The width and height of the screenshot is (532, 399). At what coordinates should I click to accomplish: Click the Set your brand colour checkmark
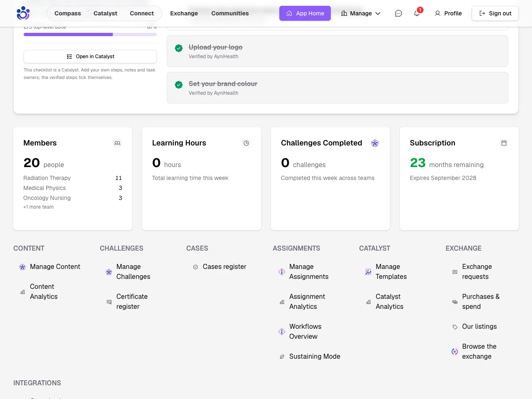(179, 85)
